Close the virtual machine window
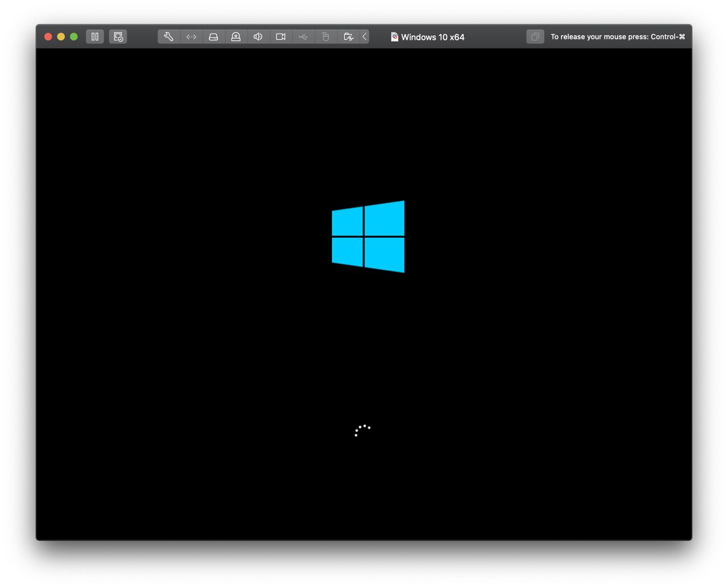The height and width of the screenshot is (588, 728). (x=48, y=37)
